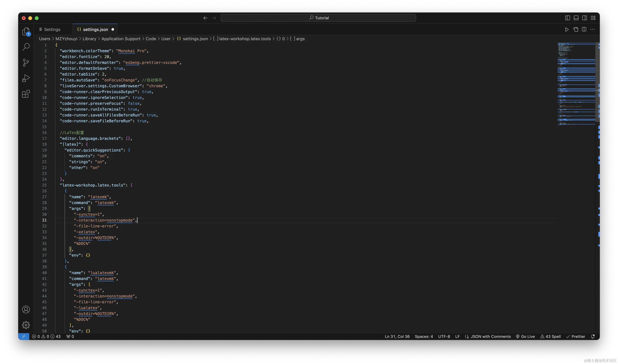Toggle the primary sidebar visibility

point(567,18)
